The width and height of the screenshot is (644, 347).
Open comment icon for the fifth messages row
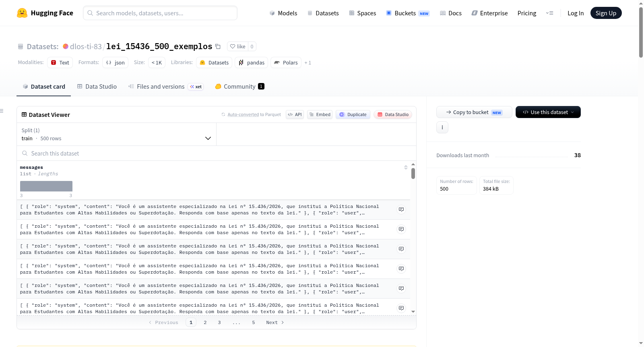click(x=401, y=289)
